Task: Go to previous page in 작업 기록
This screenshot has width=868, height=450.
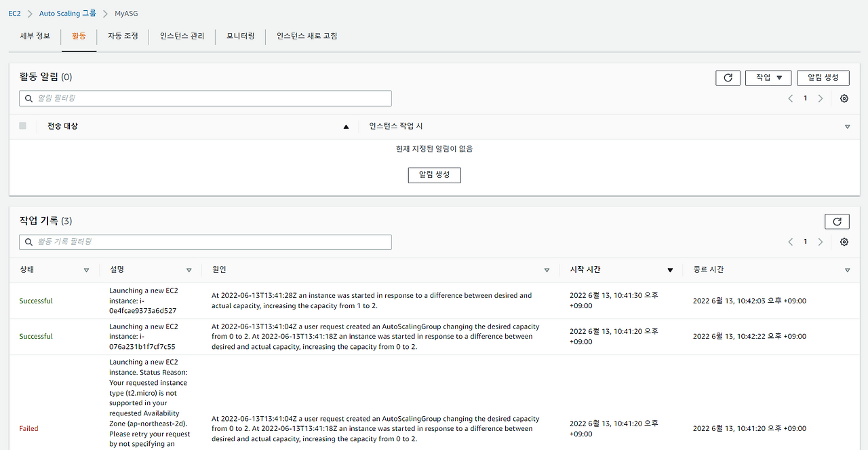Action: [791, 242]
